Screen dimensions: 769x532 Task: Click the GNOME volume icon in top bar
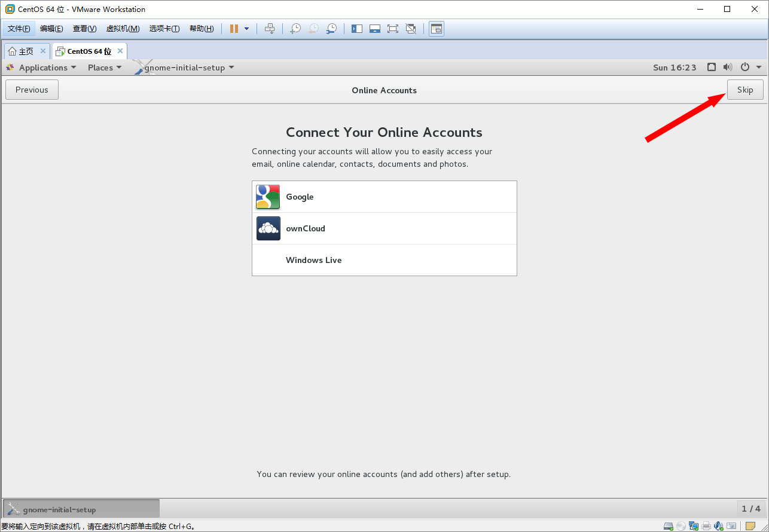point(728,68)
